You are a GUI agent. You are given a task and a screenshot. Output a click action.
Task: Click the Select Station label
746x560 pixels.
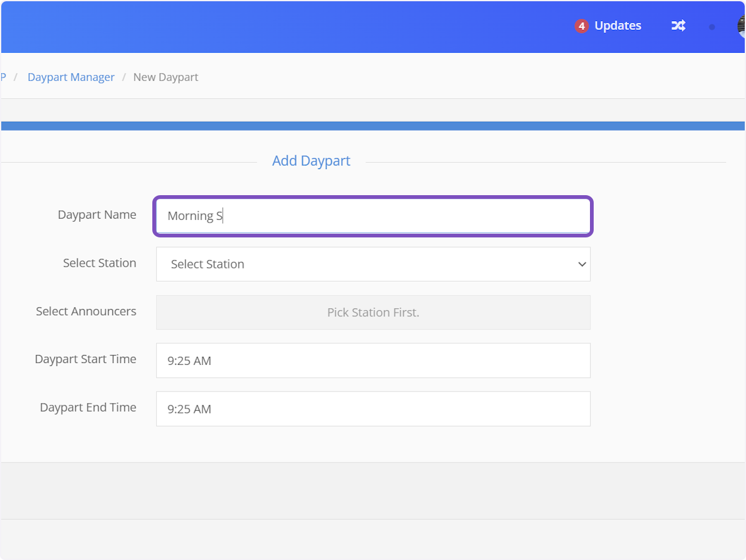[x=99, y=264]
